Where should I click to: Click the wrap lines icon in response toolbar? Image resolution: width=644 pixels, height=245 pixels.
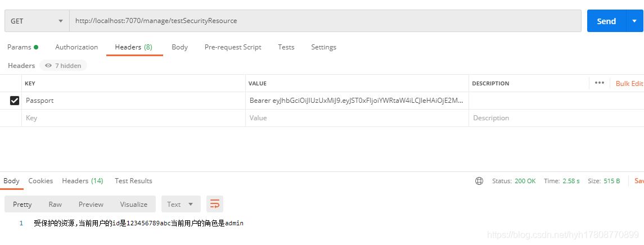215,204
